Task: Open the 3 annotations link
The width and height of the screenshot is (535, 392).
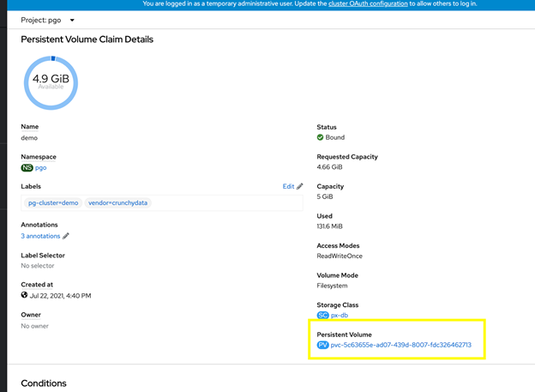Action: (40, 236)
